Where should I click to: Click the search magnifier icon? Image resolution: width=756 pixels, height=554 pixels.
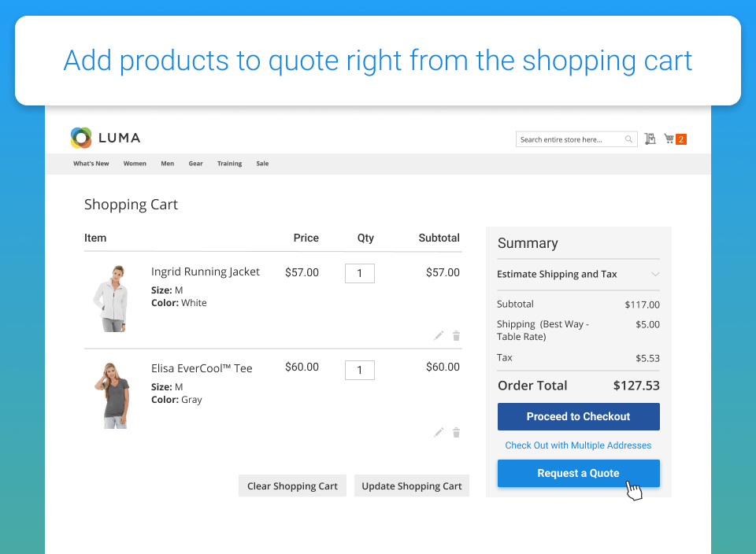(628, 139)
